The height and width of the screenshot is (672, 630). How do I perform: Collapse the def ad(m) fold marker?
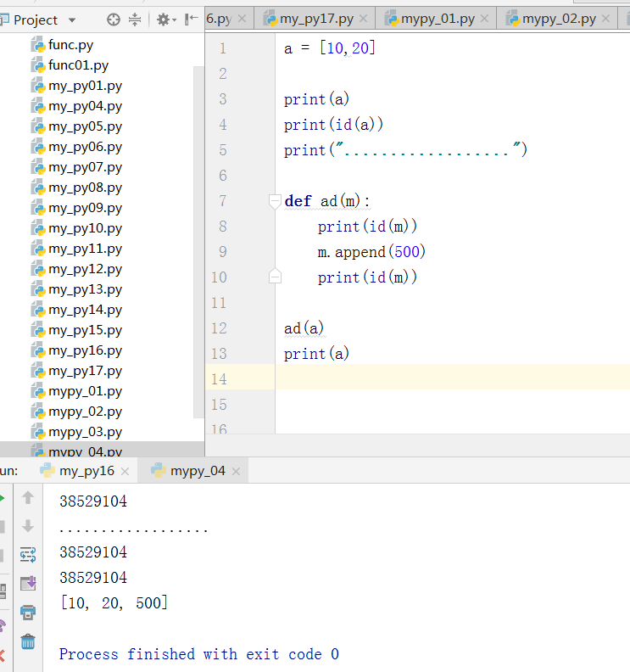[275, 201]
